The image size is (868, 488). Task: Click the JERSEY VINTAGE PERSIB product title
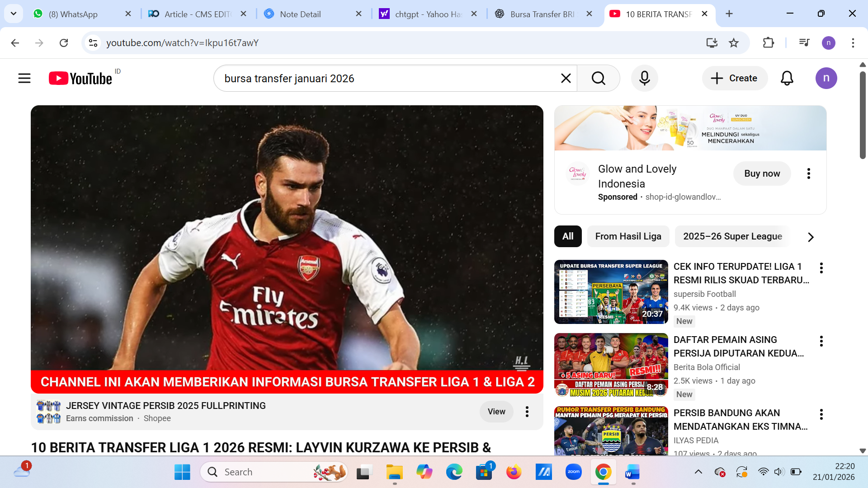(x=165, y=406)
